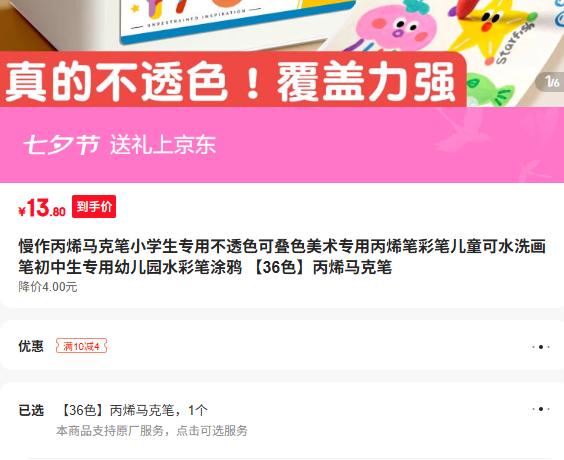Screen dimensions: 564x460
Task: Expand the 已选 row three-dots menu
Action: click(541, 409)
